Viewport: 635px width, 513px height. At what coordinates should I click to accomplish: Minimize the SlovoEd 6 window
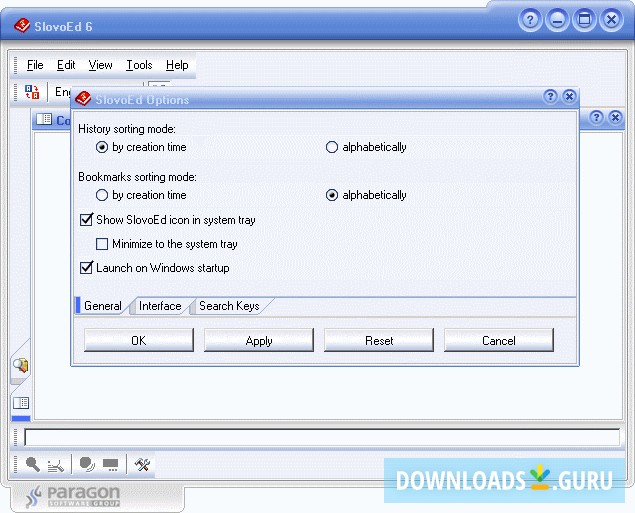pyautogui.click(x=557, y=19)
